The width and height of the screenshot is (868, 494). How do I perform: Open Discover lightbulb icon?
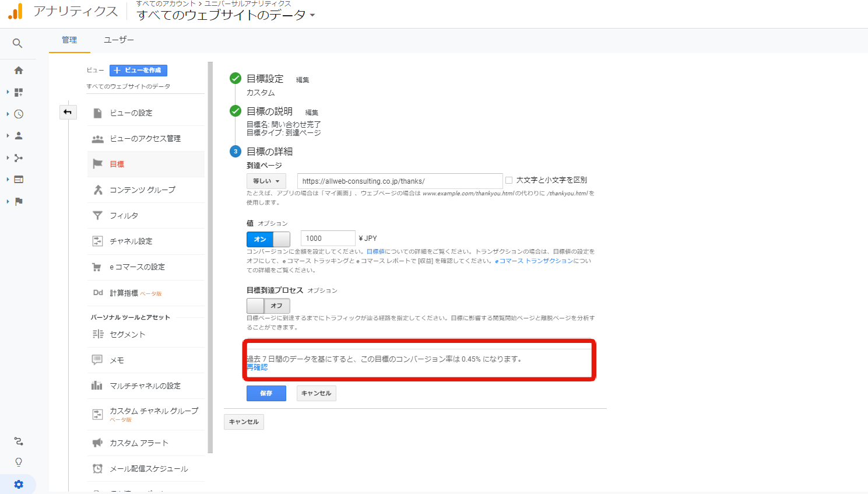pyautogui.click(x=19, y=462)
